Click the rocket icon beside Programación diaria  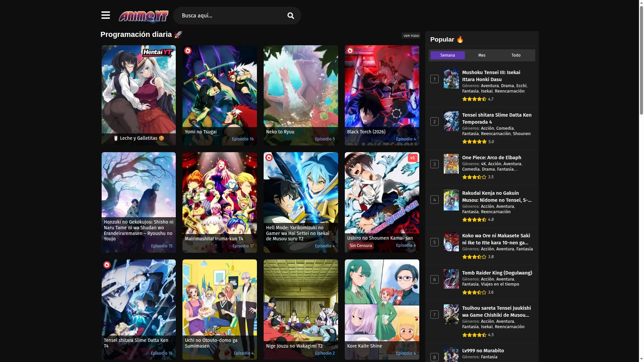pos(178,34)
